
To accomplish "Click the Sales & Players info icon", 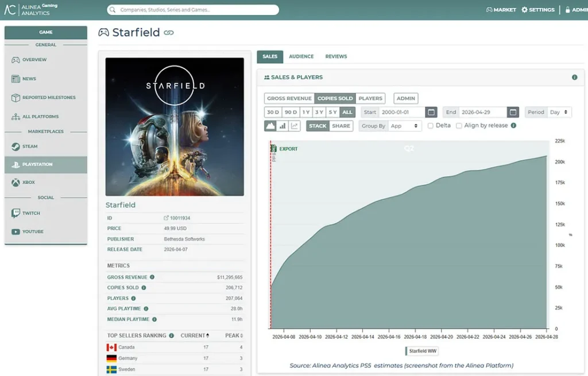I will point(574,77).
